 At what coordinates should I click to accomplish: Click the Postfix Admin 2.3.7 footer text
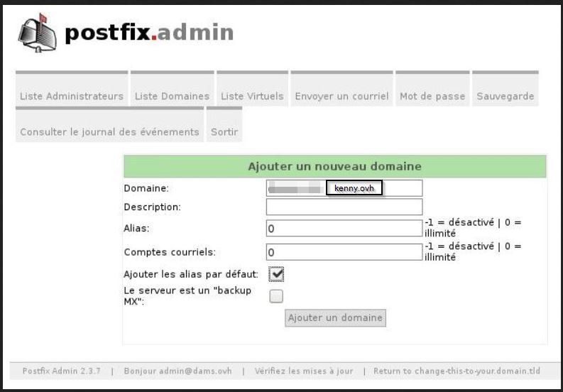(x=62, y=371)
